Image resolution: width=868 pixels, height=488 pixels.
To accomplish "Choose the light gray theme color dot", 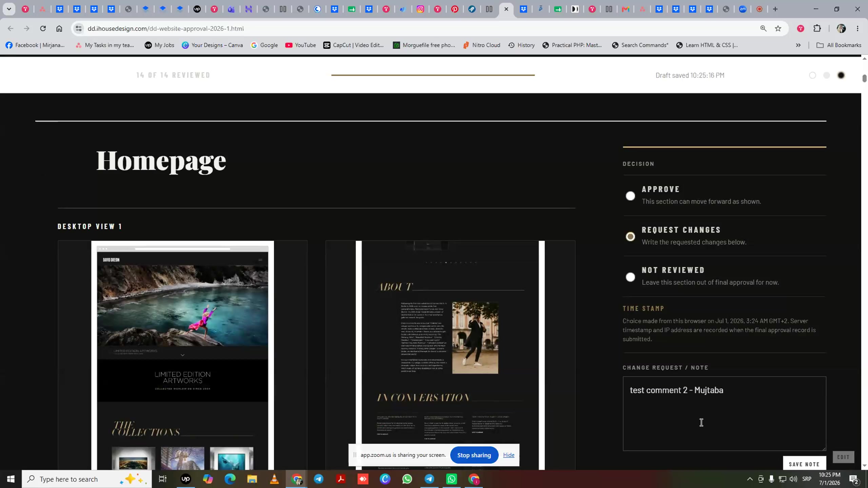I will pyautogui.click(x=827, y=75).
